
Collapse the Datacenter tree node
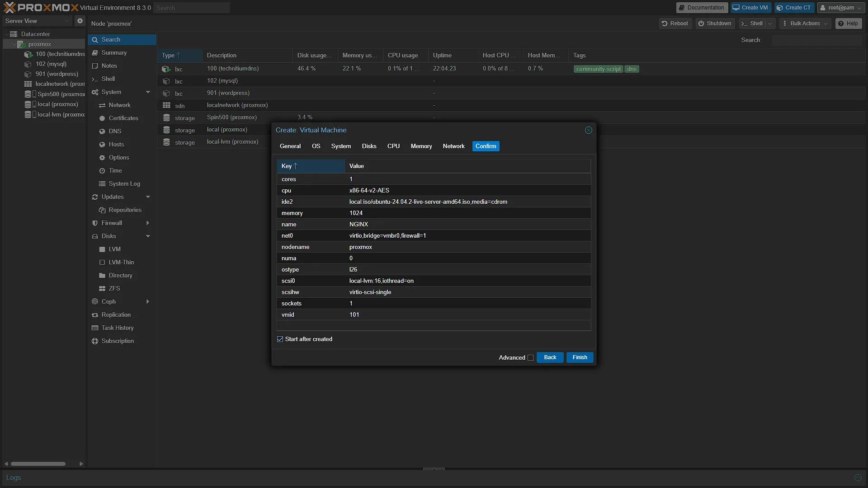tap(6, 34)
